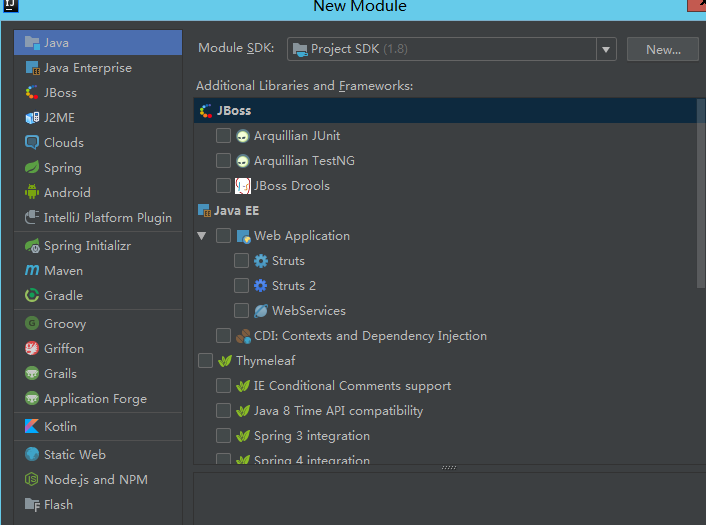706x525 pixels.
Task: Click the CDI beans icon
Action: tap(244, 336)
